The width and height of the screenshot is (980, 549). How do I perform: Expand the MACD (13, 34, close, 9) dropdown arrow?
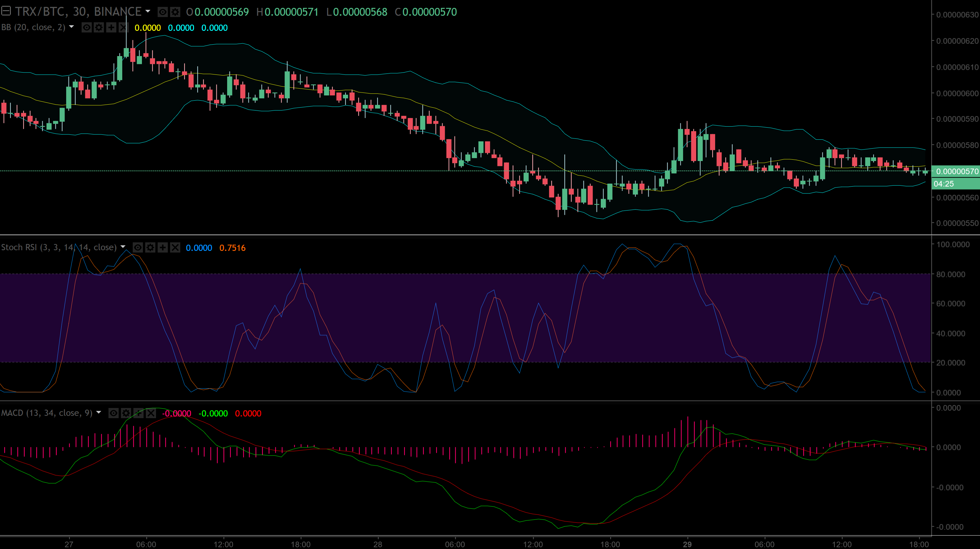pos(99,412)
